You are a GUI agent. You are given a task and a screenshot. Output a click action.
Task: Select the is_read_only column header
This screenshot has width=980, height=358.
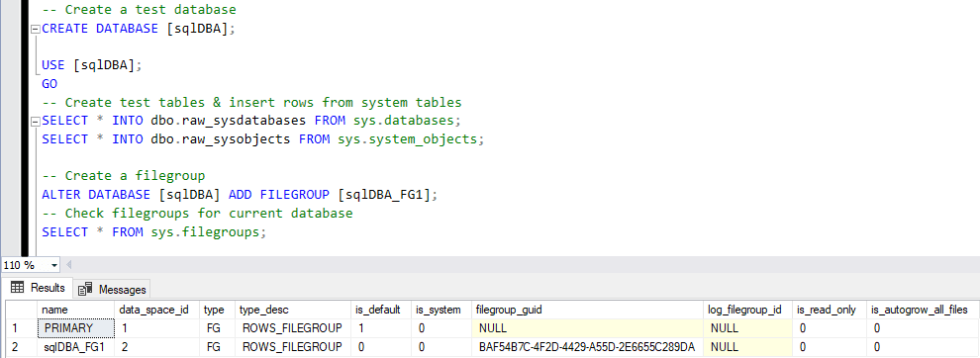point(831,310)
